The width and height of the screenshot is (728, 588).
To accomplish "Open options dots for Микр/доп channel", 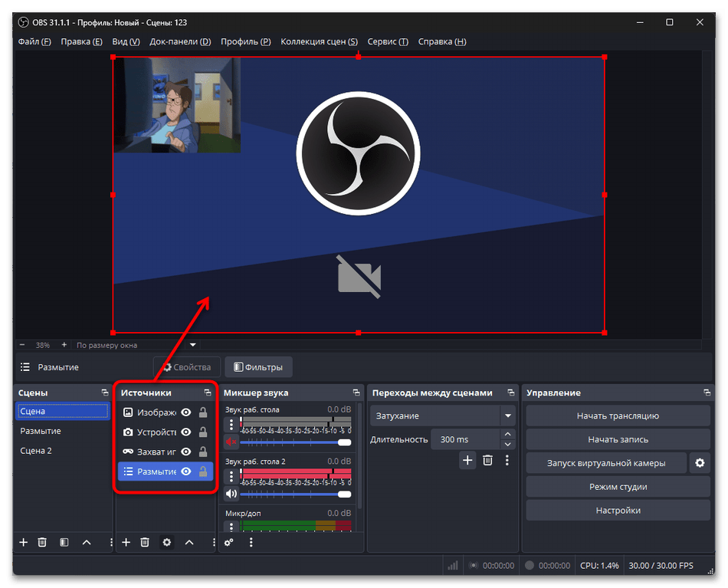I will (231, 527).
